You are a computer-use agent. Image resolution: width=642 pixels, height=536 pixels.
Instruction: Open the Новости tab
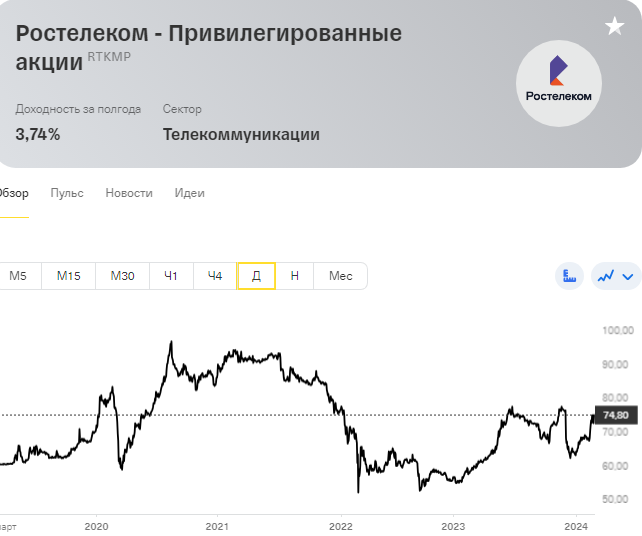(x=129, y=193)
